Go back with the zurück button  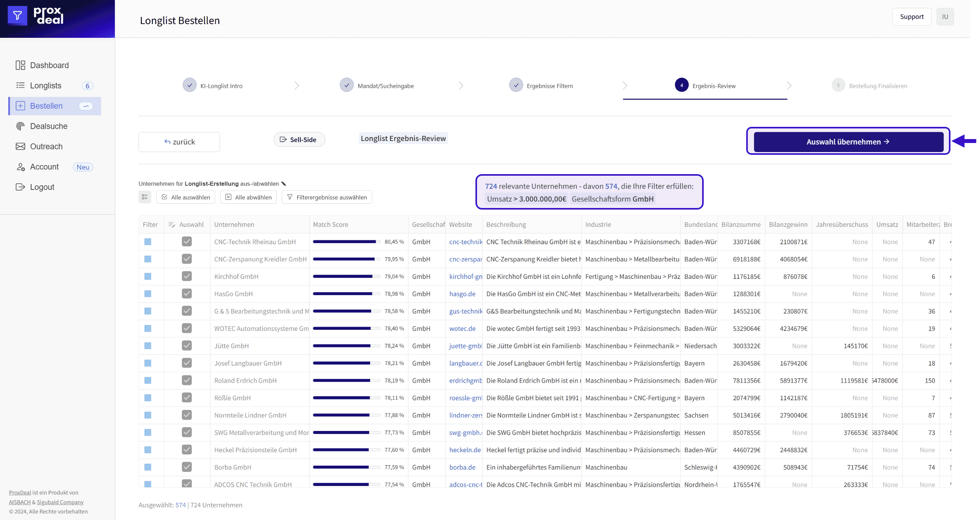click(x=179, y=142)
